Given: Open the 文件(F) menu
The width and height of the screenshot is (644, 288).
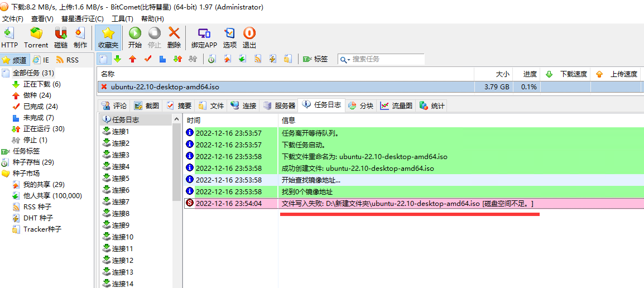Looking at the screenshot, I should pyautogui.click(x=13, y=19).
